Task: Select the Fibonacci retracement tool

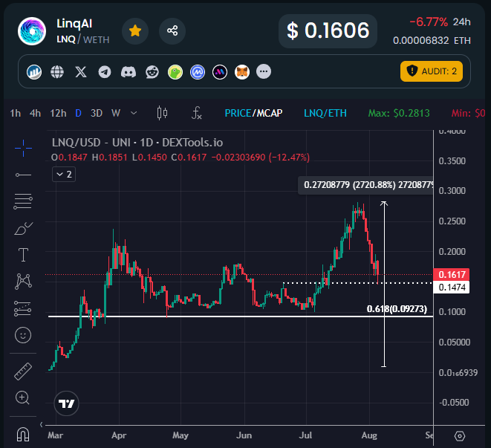Action: 23,201
